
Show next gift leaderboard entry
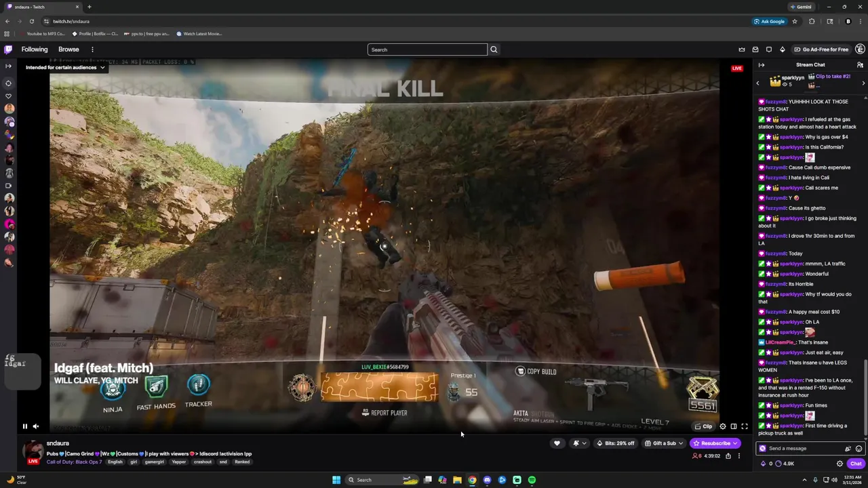point(863,83)
